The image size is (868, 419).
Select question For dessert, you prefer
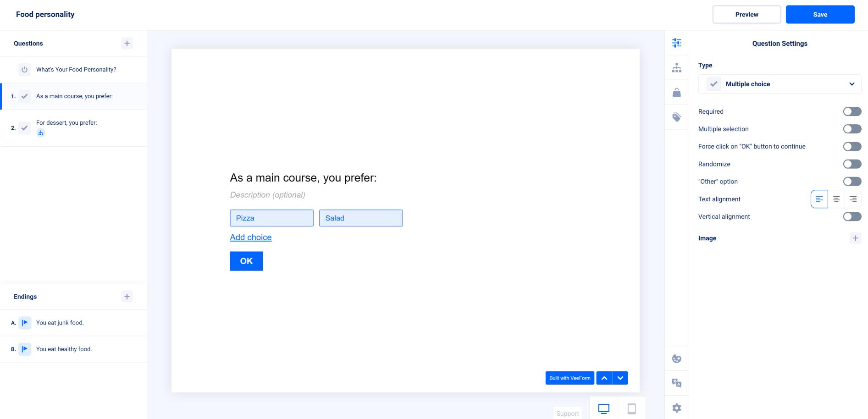pos(74,128)
